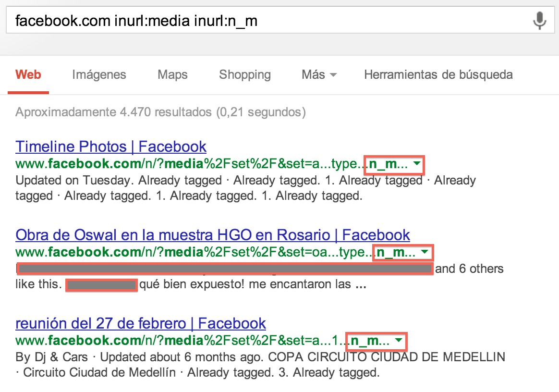
Task: Expand the Más dropdown menu
Action: [x=319, y=74]
